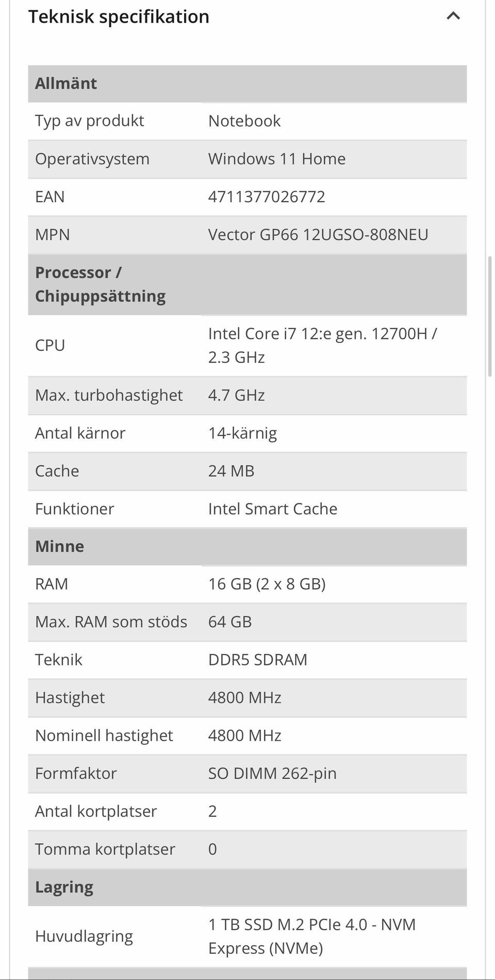Collapse the Teknisk specifikation section chevron
This screenshot has width=495, height=980.
click(453, 16)
